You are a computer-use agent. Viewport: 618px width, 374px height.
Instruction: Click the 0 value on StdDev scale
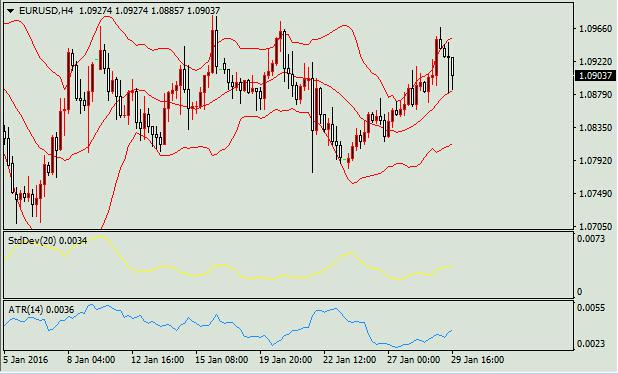coord(579,292)
